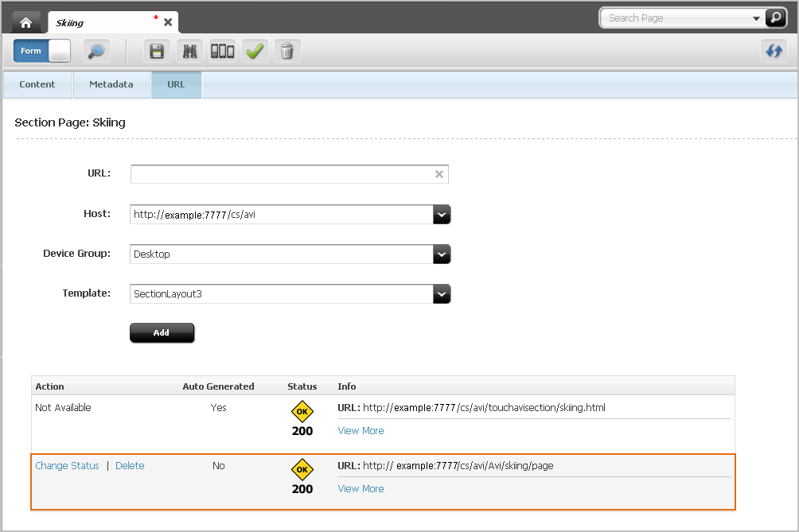Select the URL tab
Screen dimensions: 799x532
click(x=176, y=84)
